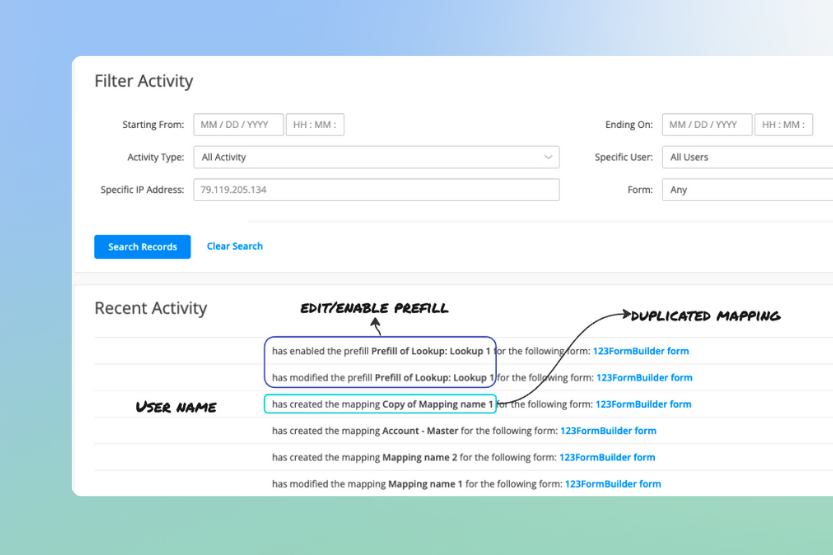Expand the Activity Type dropdown
This screenshot has height=555, width=833.
(376, 157)
